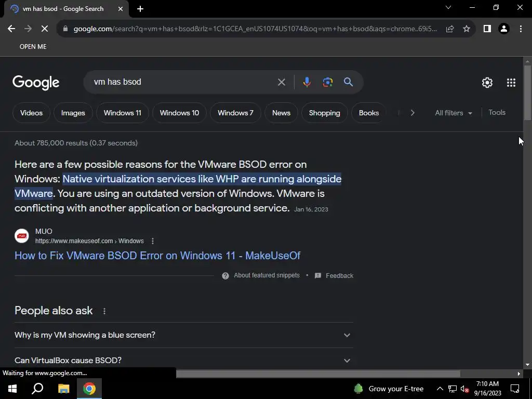The width and height of the screenshot is (532, 399).
Task: Filter results by Books
Action: pyautogui.click(x=369, y=113)
